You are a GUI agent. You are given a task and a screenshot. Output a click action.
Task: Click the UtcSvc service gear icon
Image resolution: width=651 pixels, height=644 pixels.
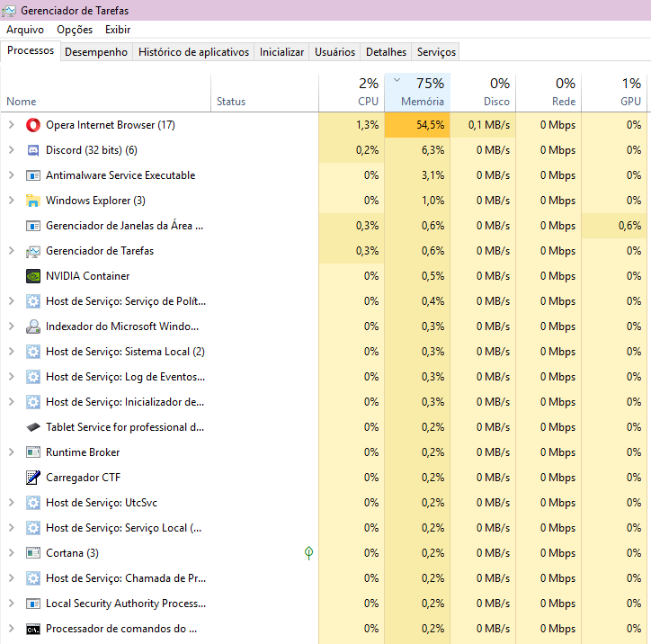32,503
